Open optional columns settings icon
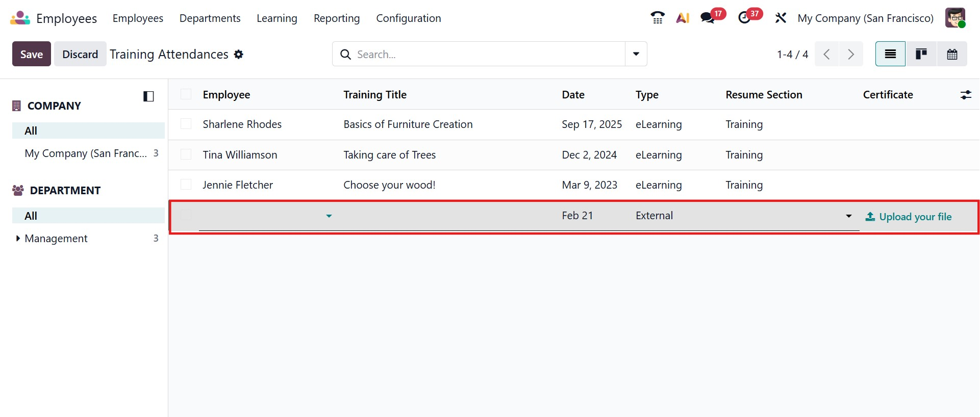The width and height of the screenshot is (980, 417). [x=966, y=95]
